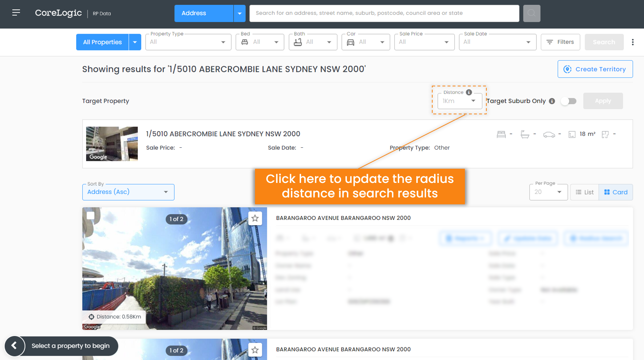The image size is (644, 360).
Task: Open the Bed filter dropdown
Action: (x=260, y=42)
